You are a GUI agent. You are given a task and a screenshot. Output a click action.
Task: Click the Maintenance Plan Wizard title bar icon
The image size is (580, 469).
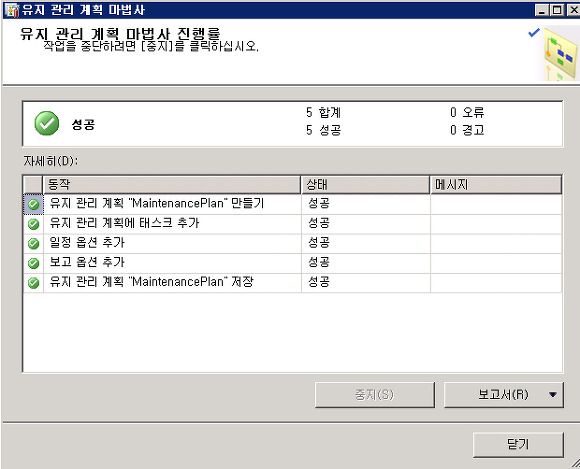[12, 10]
